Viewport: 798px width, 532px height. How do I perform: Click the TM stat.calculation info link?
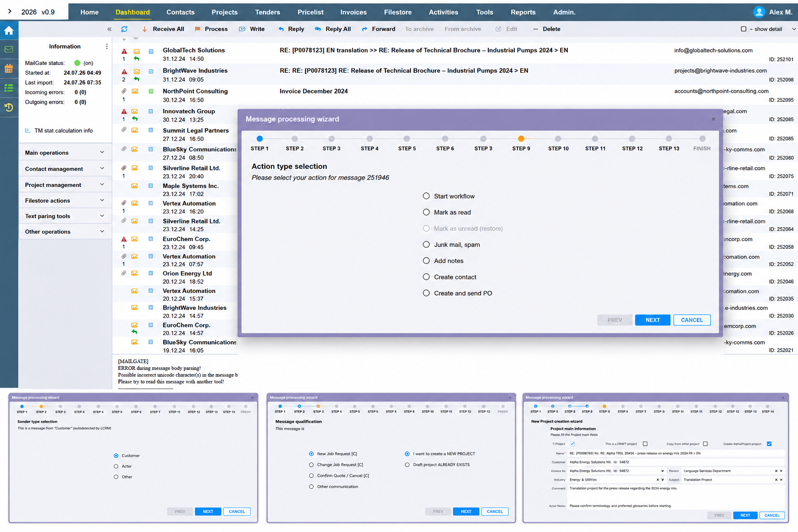click(x=63, y=130)
